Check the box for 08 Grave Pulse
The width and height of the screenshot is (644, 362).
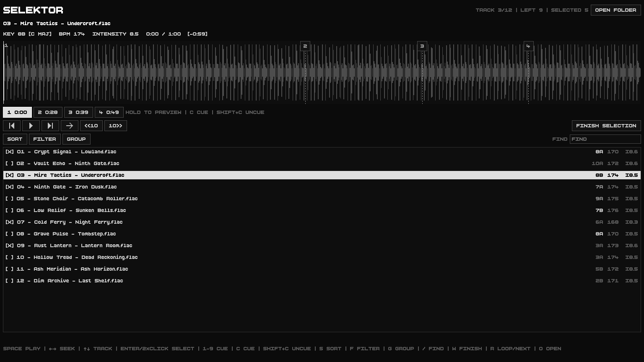9,234
